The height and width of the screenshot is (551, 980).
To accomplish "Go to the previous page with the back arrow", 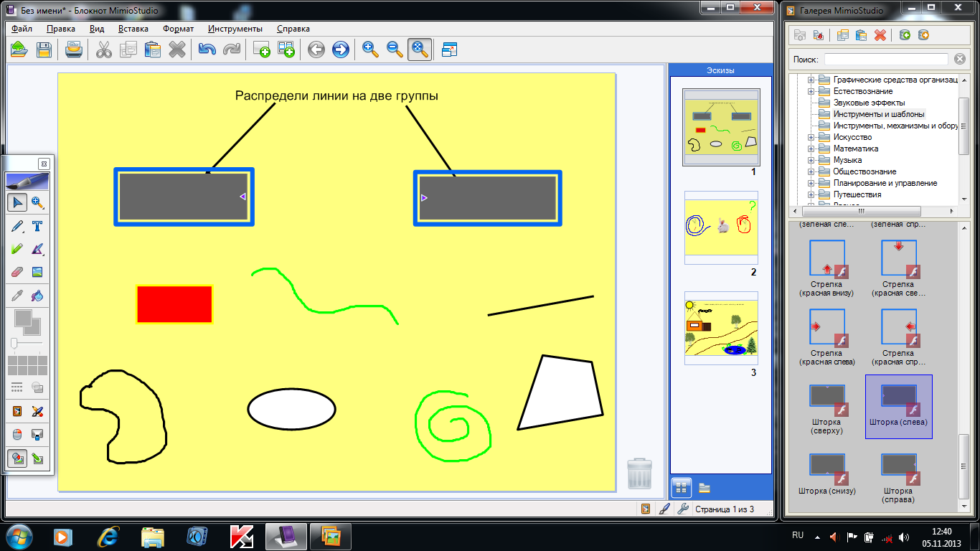I will 316,50.
